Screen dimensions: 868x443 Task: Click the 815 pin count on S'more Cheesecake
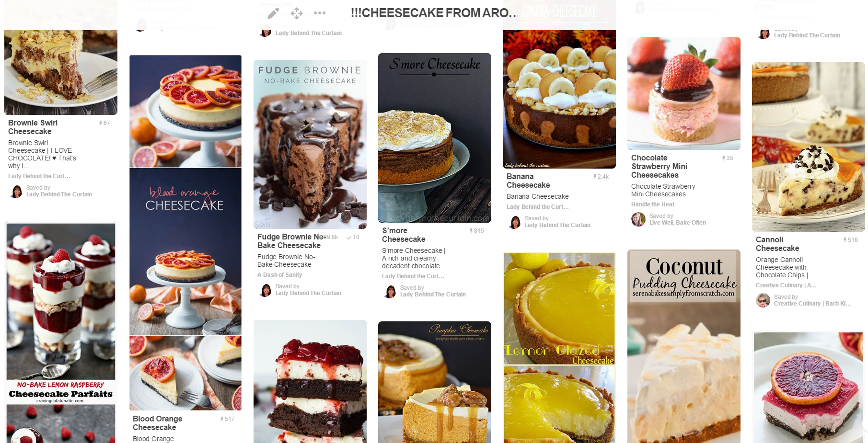point(476,231)
